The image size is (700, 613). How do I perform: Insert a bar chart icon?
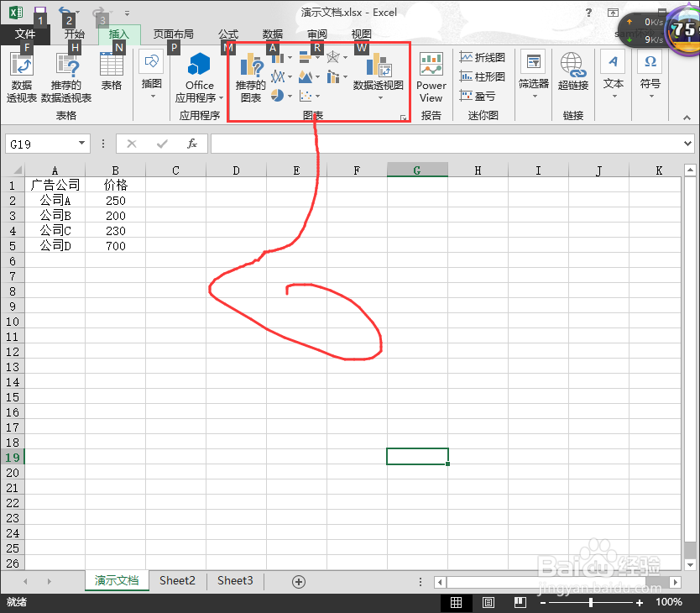tap(305, 57)
